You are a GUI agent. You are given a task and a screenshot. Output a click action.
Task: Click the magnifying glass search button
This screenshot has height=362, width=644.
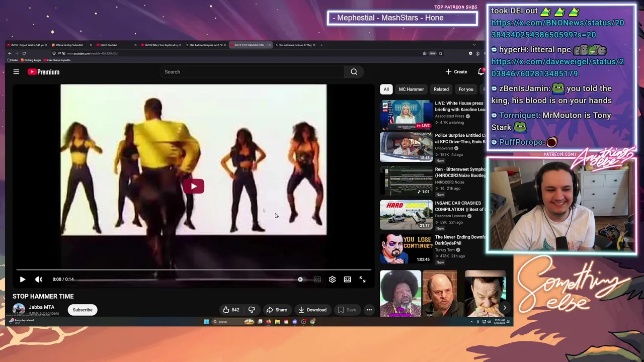[354, 72]
